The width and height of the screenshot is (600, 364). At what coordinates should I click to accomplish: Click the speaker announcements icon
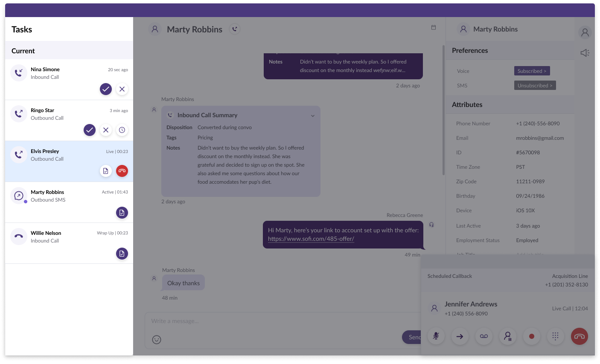click(x=585, y=53)
